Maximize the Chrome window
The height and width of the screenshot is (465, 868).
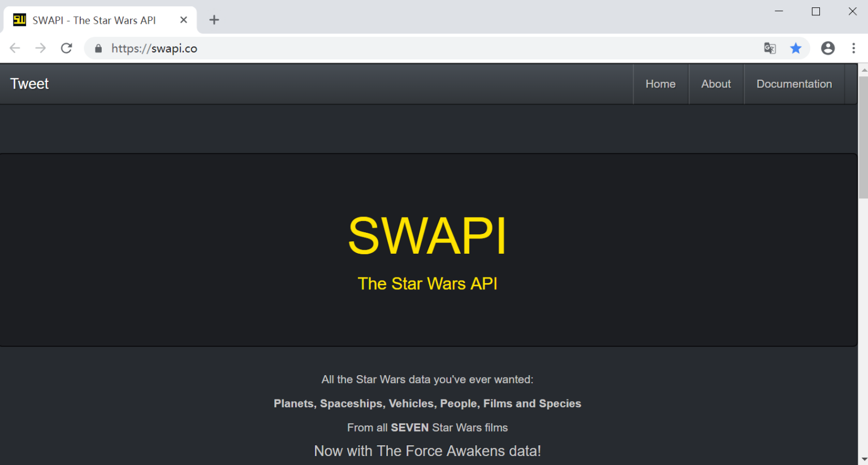[815, 11]
